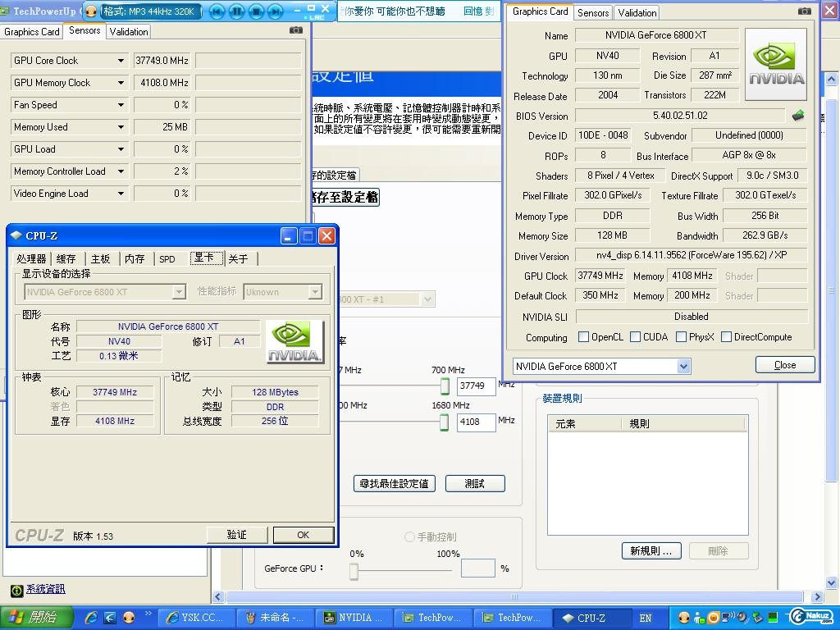Open the GPU Core Clock sensor dropdown
Viewport: 840px width, 630px height.
[121, 61]
